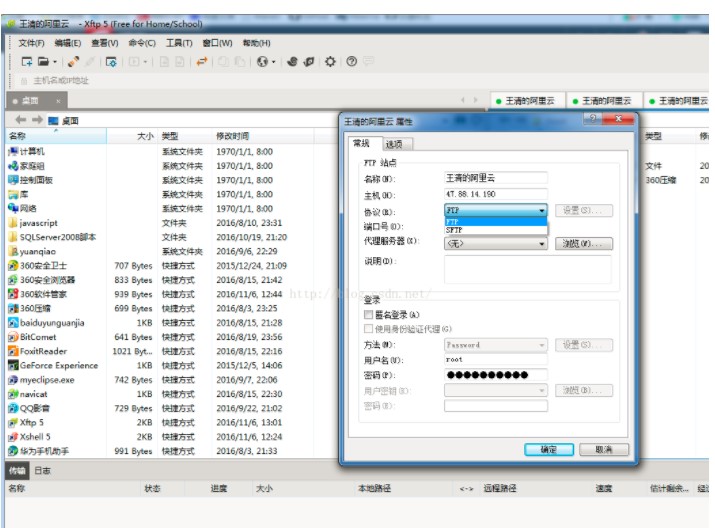The width and height of the screenshot is (715, 528).
Task: Click the navicat shortcut icon
Action: coord(13,394)
